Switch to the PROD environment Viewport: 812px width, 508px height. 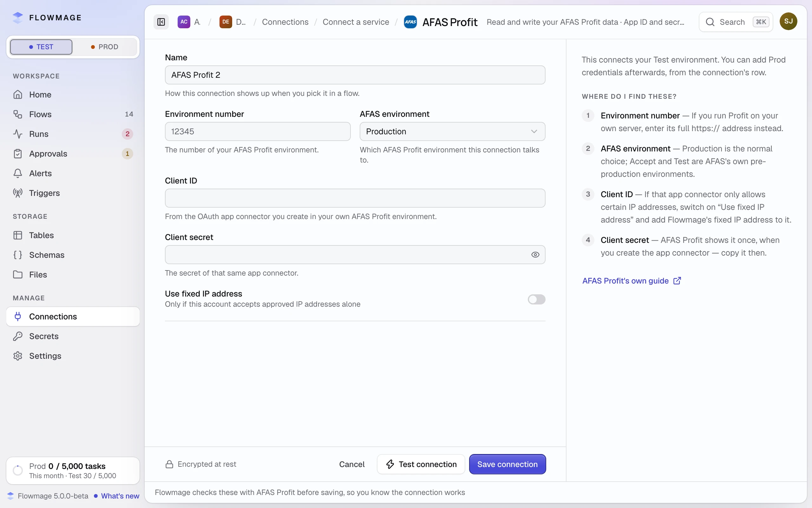click(105, 47)
